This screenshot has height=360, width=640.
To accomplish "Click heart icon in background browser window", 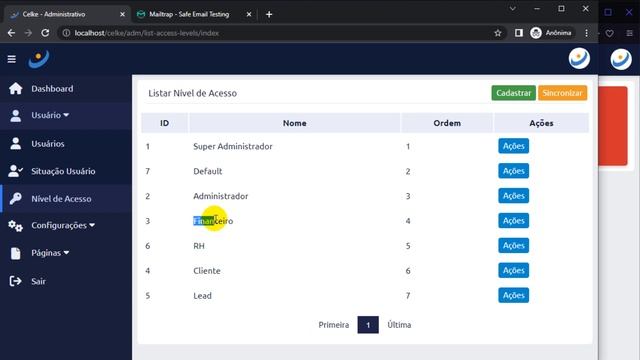I will coord(609,33).
